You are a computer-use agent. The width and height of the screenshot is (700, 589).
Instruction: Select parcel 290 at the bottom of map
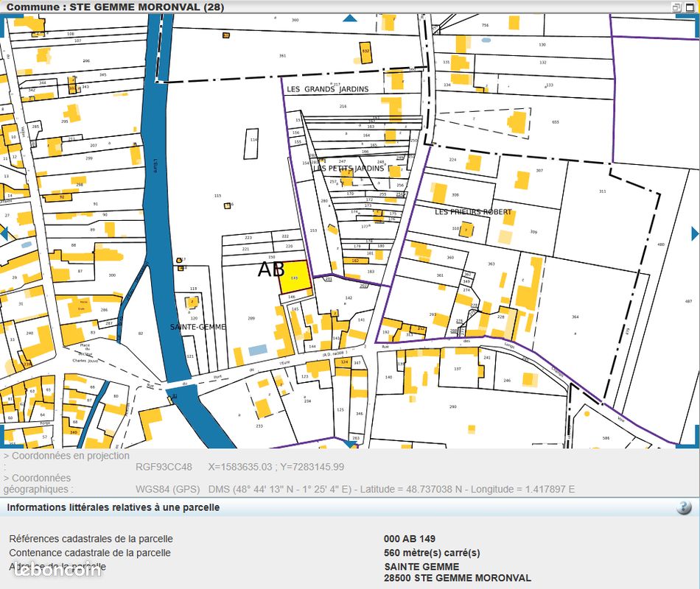[x=453, y=406]
